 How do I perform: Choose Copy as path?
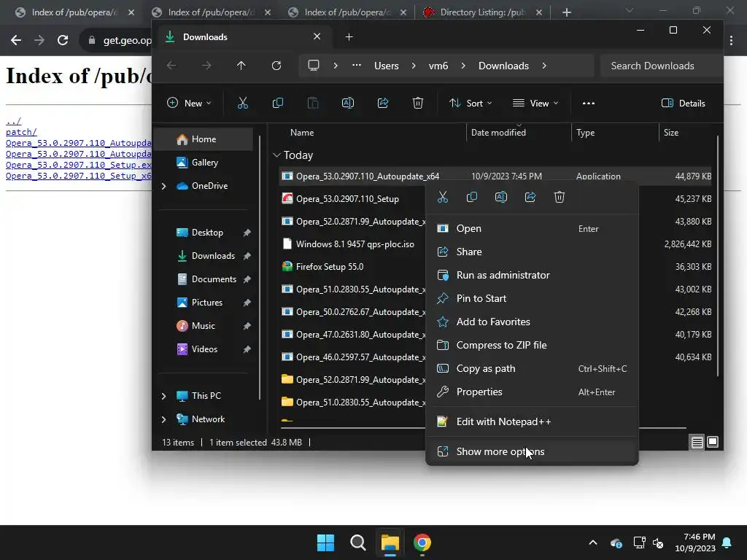pos(532,368)
